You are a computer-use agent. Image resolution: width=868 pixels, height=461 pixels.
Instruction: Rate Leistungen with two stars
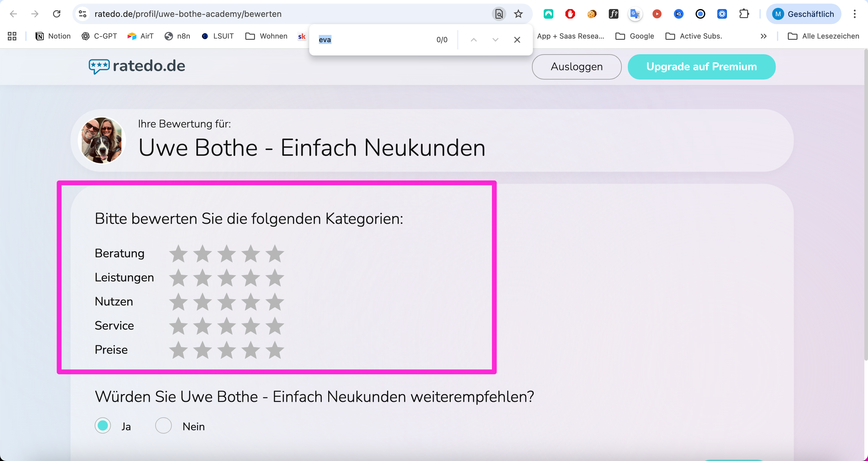pyautogui.click(x=203, y=278)
